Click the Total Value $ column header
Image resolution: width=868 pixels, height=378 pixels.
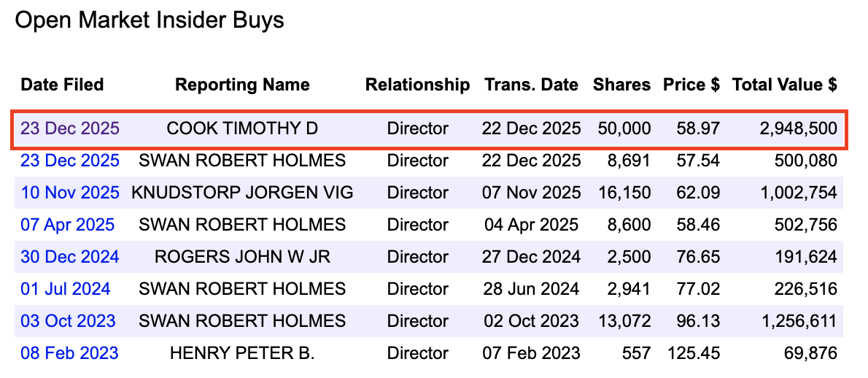point(784,85)
